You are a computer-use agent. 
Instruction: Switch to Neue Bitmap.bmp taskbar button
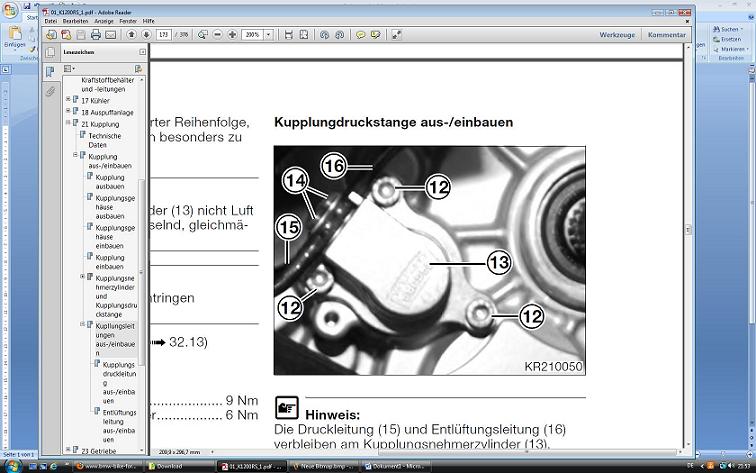[324, 466]
